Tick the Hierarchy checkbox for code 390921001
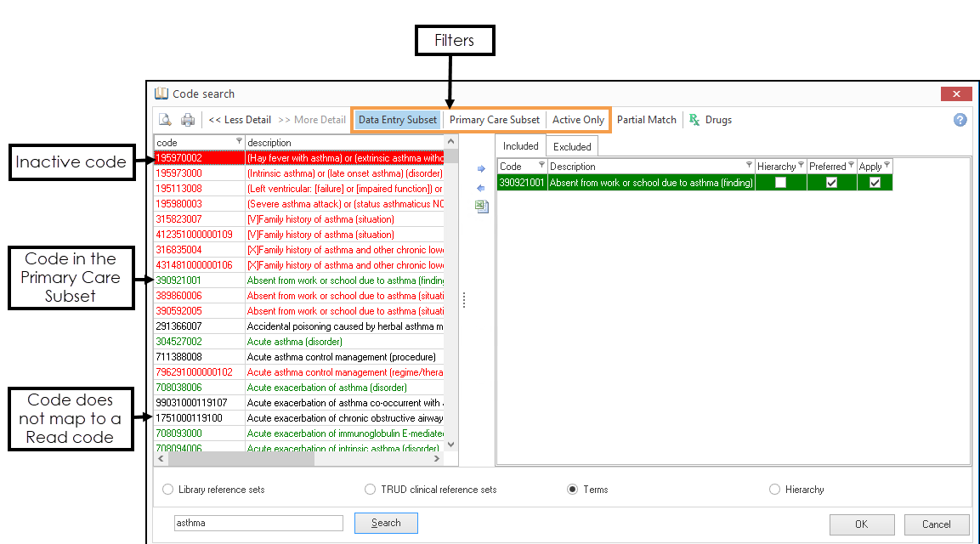This screenshot has width=980, height=544. click(780, 182)
